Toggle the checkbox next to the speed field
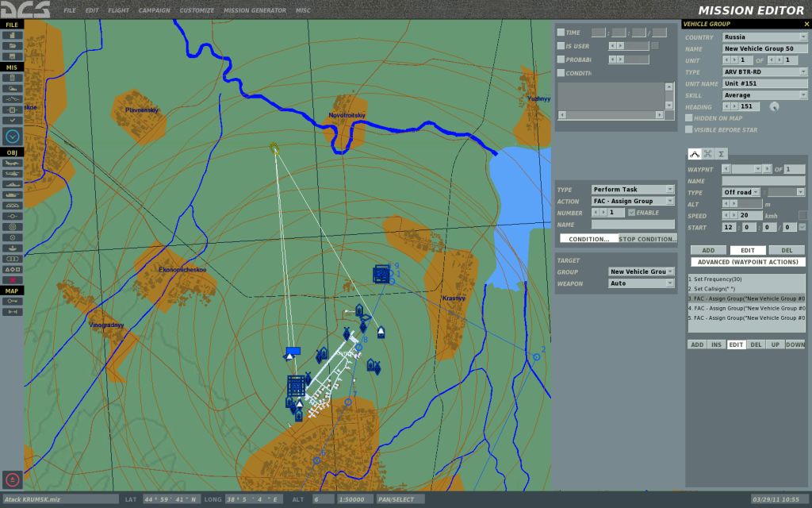The width and height of the screenshot is (812, 508). click(x=802, y=215)
